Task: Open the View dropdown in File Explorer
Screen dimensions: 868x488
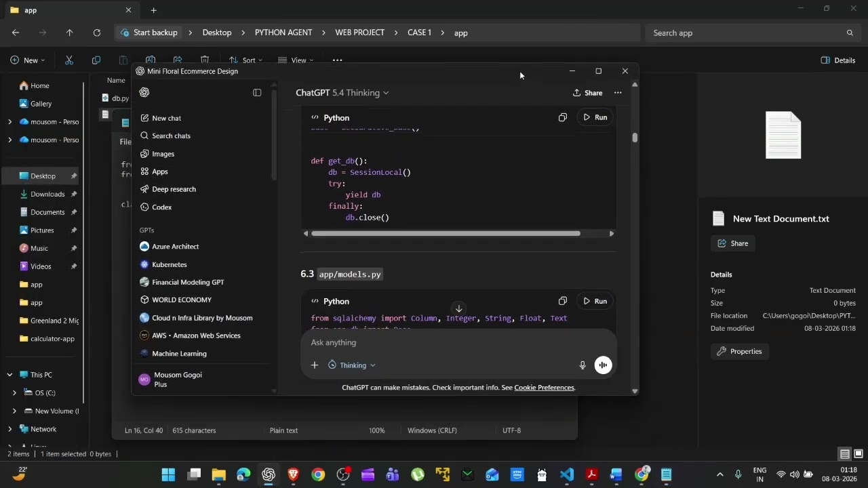Action: coord(296,60)
